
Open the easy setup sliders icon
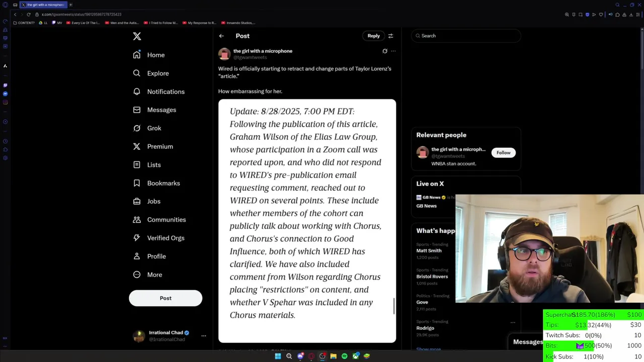click(x=638, y=15)
